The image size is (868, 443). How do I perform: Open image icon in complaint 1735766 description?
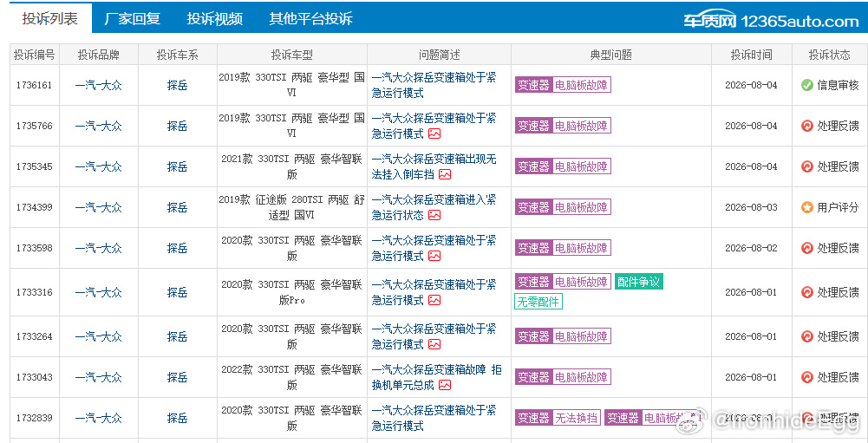(x=434, y=134)
